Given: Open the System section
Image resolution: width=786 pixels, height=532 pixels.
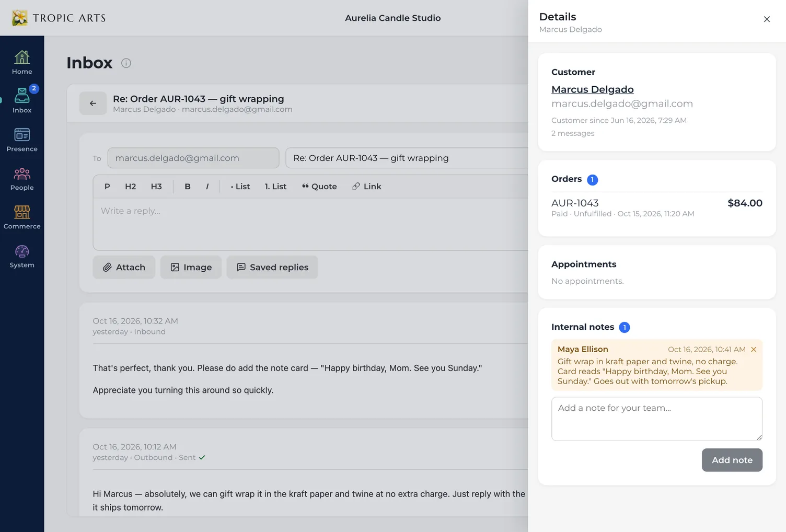Looking at the screenshot, I should (22, 256).
